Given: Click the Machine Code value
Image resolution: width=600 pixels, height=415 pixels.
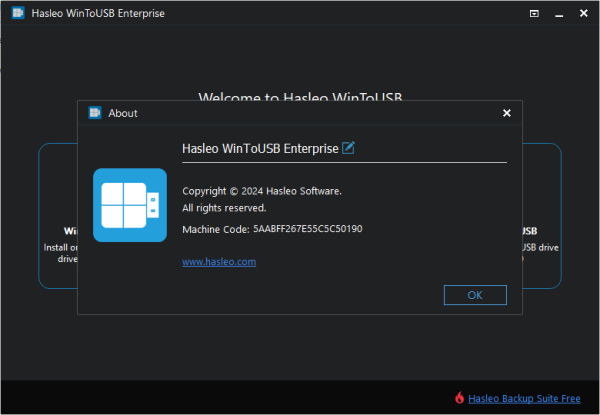Looking at the screenshot, I should click(307, 229).
